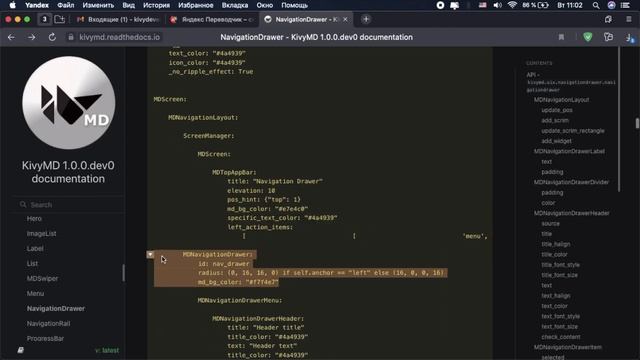Click the copy windows icon in tab bar
The height and width of the screenshot is (360, 640).
(608, 19)
